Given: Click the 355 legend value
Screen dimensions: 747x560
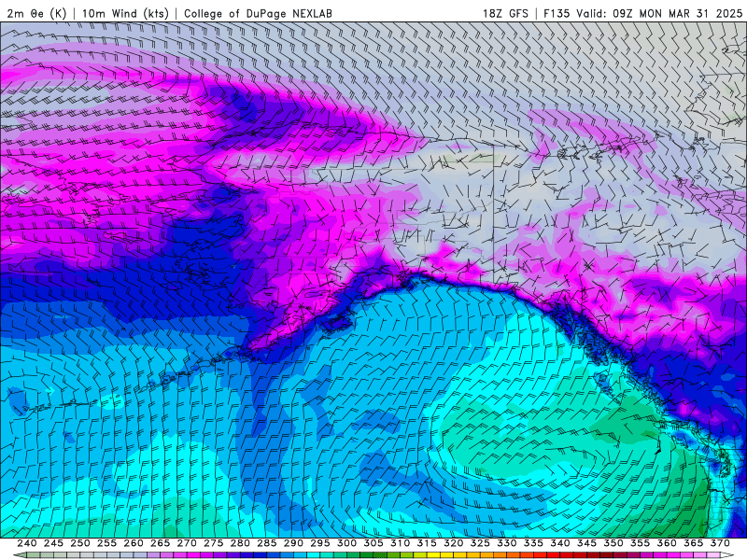Looking at the screenshot, I should point(641,543).
